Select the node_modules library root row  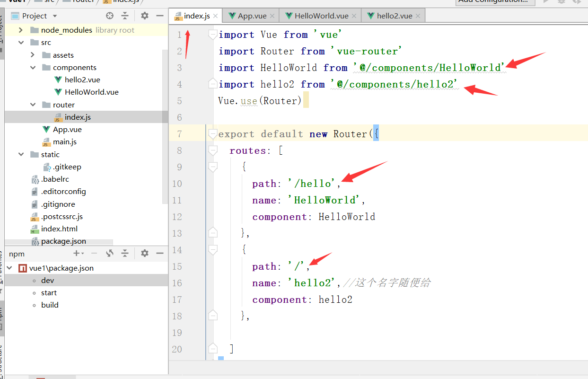click(x=87, y=30)
